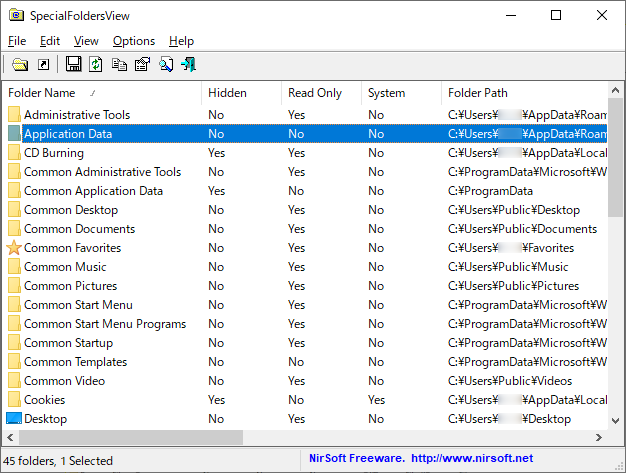Click the Open Selected Folder toolbar icon
The image size is (626, 473).
tap(20, 65)
